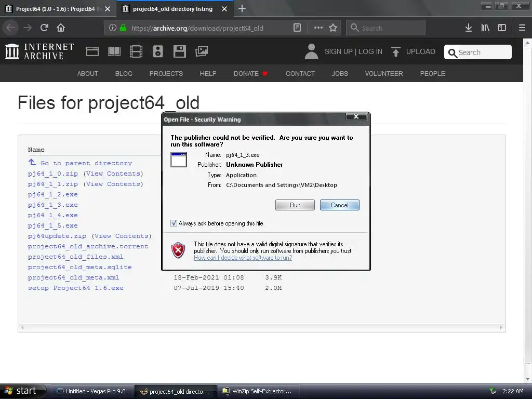This screenshot has height=399, width=532.
Task: Close the Open File Security Warning dialog
Action: coord(356,117)
